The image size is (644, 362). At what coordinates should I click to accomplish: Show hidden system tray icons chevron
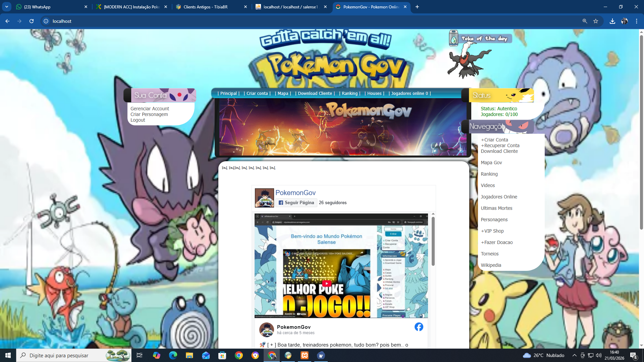click(574, 355)
